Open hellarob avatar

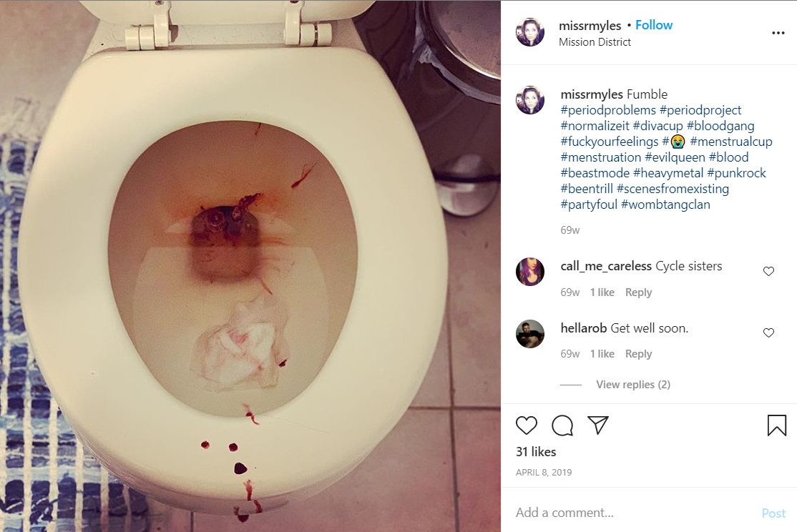point(530,334)
